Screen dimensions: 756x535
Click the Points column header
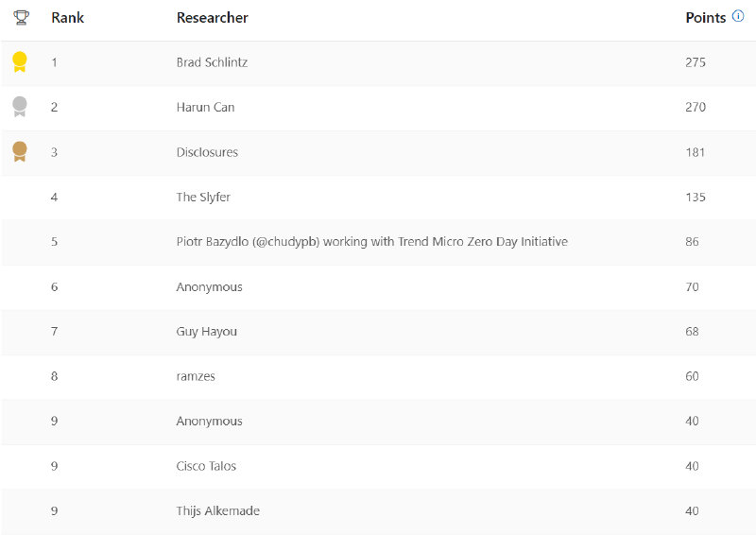(705, 18)
